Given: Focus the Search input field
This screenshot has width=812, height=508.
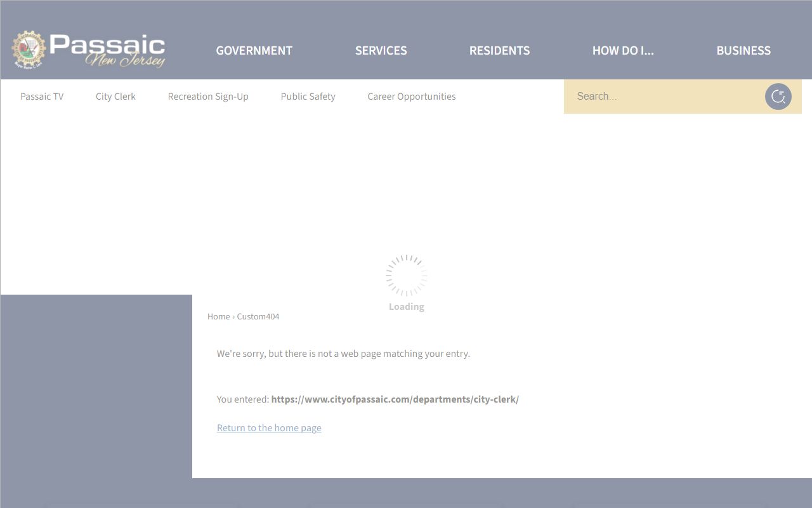Looking at the screenshot, I should tap(664, 97).
